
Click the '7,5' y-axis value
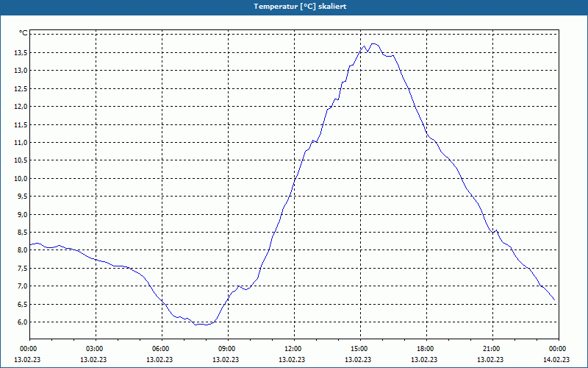[x=22, y=268]
